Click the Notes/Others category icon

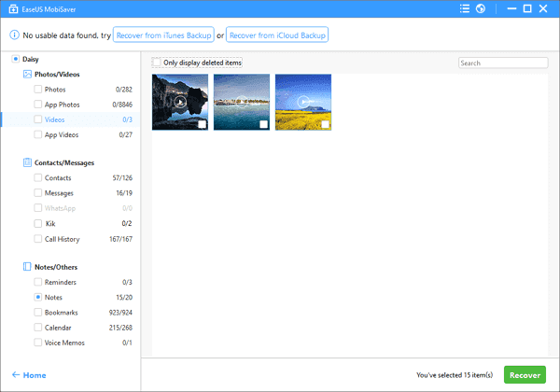(x=27, y=266)
